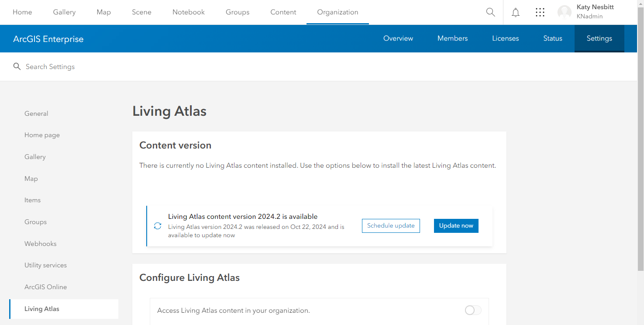
Task: Click Katy Nesbitt's profile avatar
Action: pos(565,12)
